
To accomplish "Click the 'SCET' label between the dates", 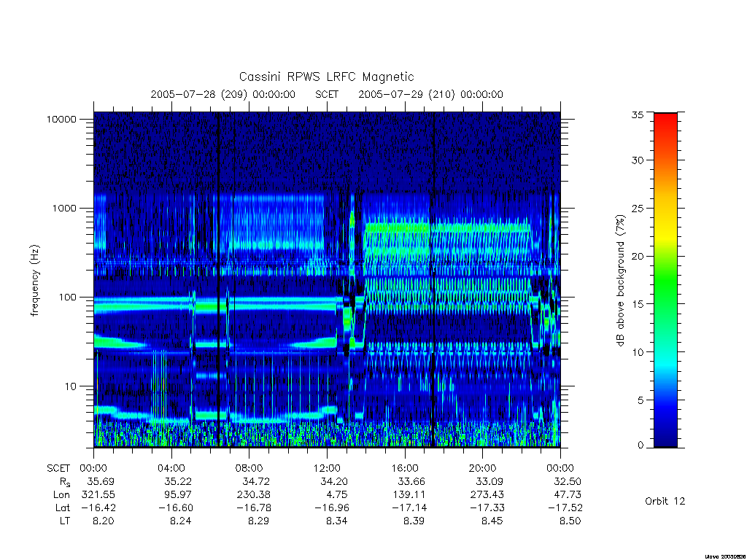I will tap(327, 94).
